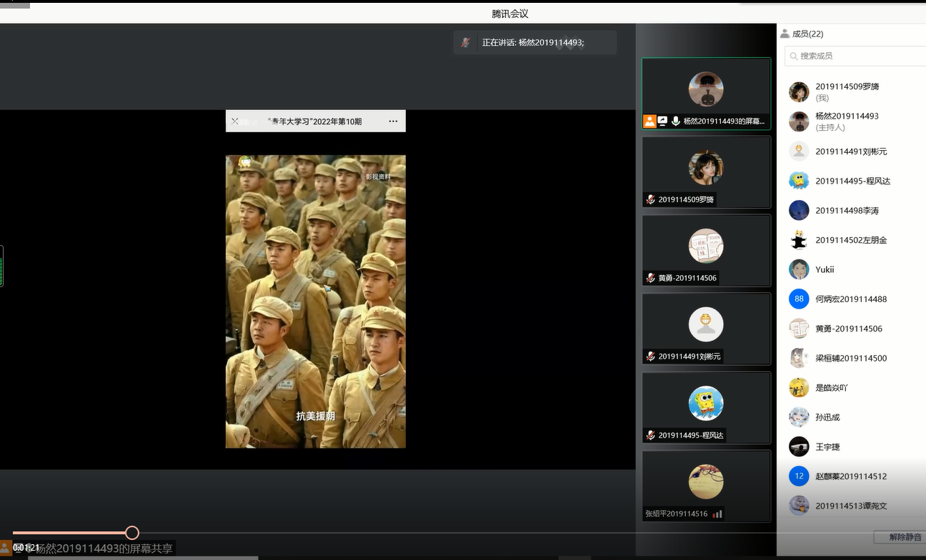Click the 抗美援朝 subtitle on the video
The width and height of the screenshot is (926, 560).
(316, 416)
